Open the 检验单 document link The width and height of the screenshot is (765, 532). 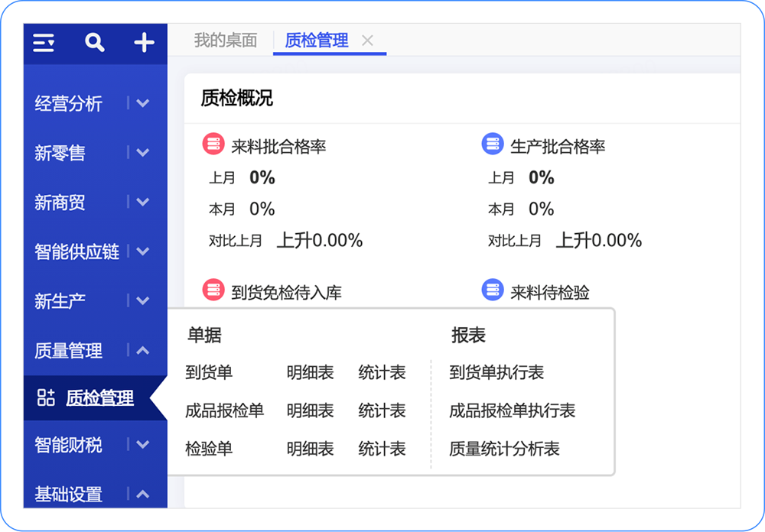tap(209, 449)
